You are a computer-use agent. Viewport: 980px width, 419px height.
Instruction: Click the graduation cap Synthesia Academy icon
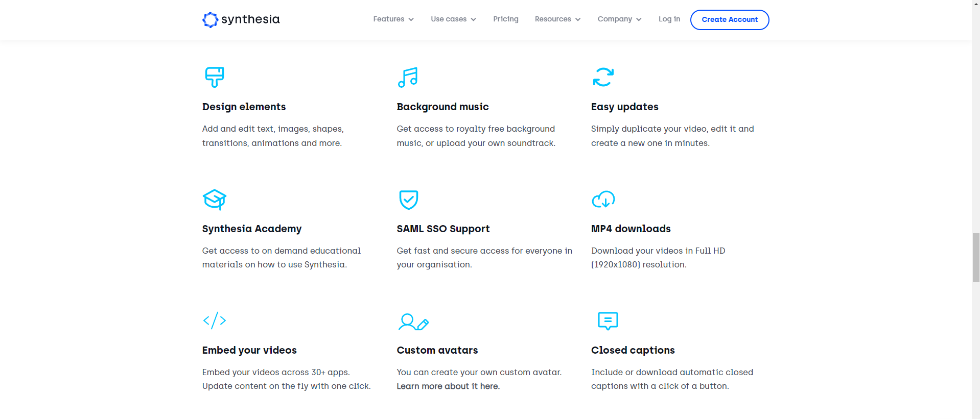(215, 200)
